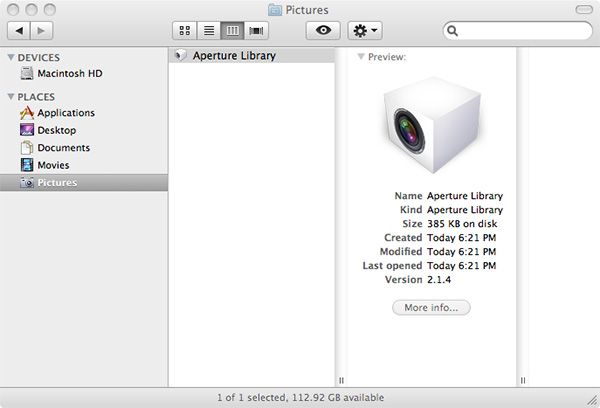Image resolution: width=600 pixels, height=408 pixels.
Task: Open Documents in the sidebar
Action: point(84,148)
